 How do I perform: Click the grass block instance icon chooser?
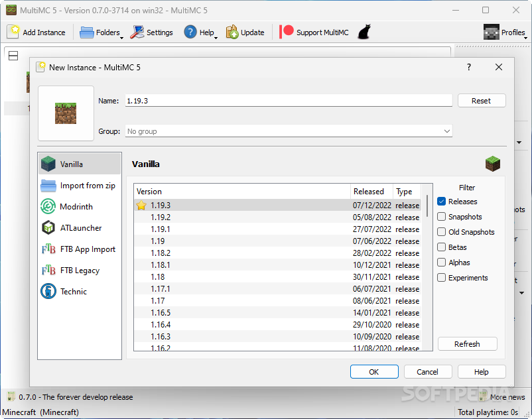pyautogui.click(x=66, y=113)
